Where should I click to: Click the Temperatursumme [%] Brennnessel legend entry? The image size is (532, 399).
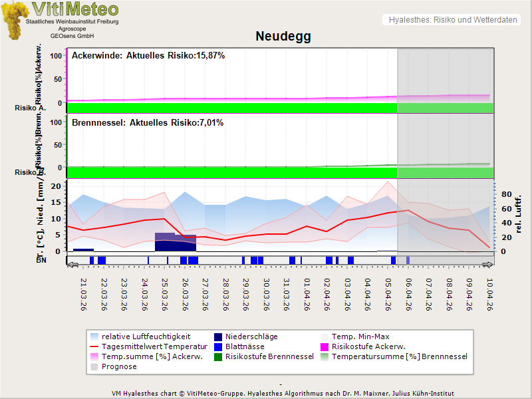pyautogui.click(x=399, y=356)
